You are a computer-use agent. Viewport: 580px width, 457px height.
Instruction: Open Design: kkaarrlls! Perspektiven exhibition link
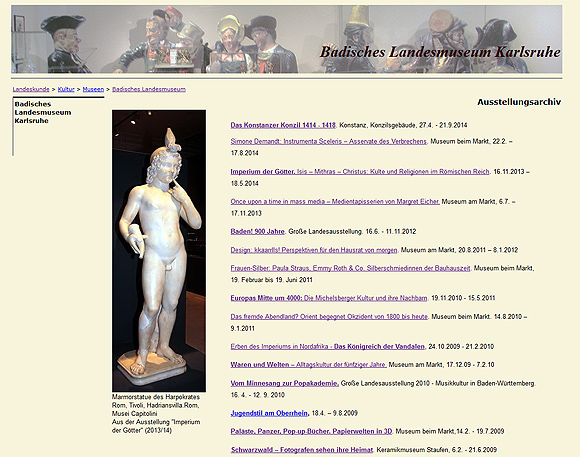[314, 250]
